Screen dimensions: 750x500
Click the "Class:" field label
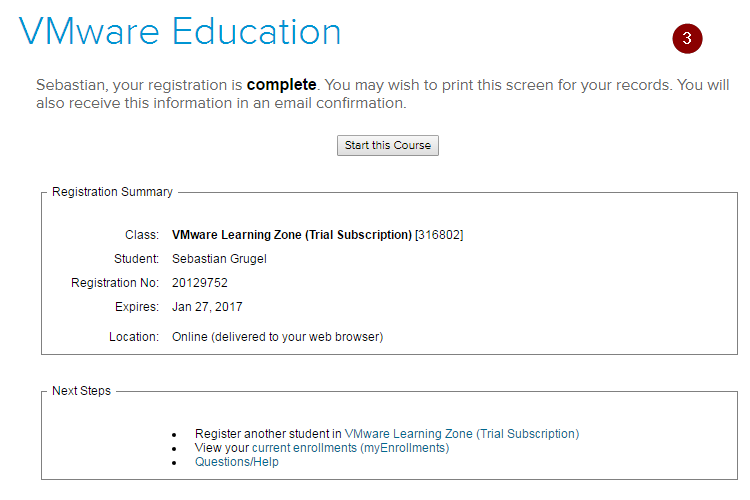click(141, 235)
